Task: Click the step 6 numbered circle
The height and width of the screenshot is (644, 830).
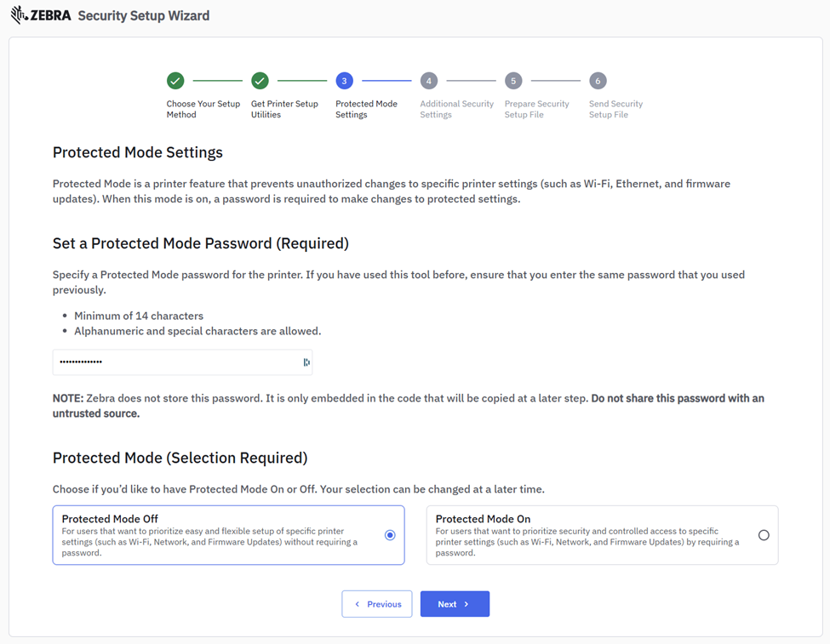Action: pos(598,81)
